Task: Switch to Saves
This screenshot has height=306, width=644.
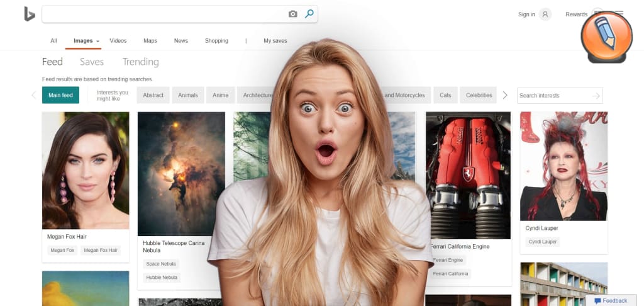Action: point(92,62)
